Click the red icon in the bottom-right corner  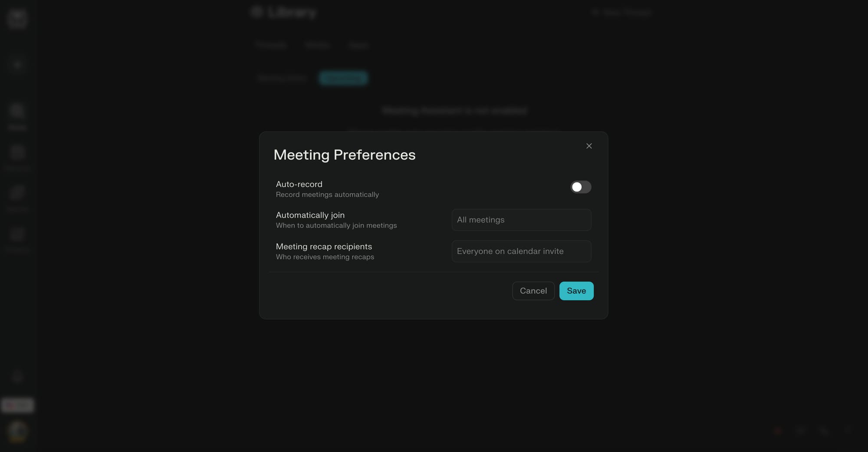click(778, 431)
